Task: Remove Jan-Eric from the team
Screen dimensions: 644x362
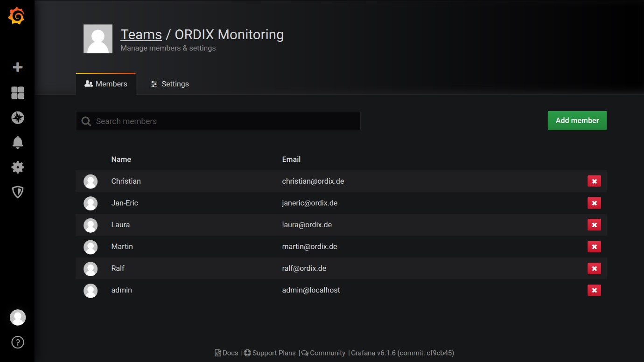Action: (594, 203)
